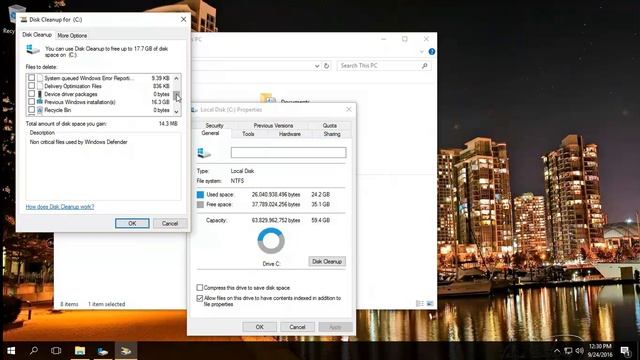The height and width of the screenshot is (360, 640).
Task: Open 'How does Disk Cleanup work?' link
Action: click(60, 207)
